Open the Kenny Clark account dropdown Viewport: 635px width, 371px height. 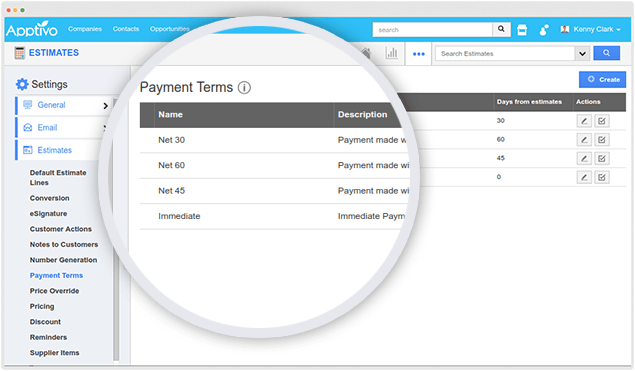(x=590, y=29)
